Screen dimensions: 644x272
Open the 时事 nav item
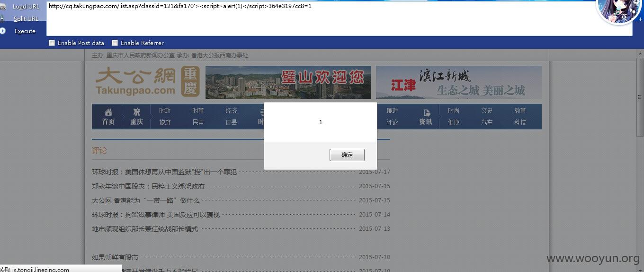click(x=198, y=110)
